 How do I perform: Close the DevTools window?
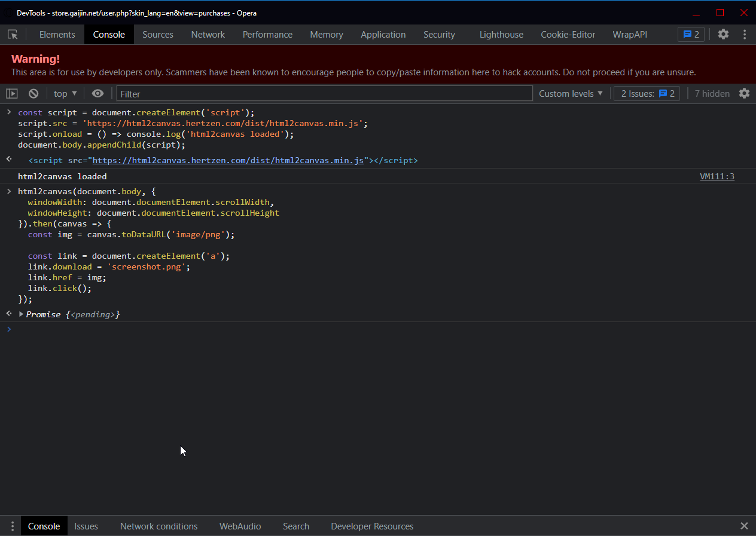(x=744, y=13)
